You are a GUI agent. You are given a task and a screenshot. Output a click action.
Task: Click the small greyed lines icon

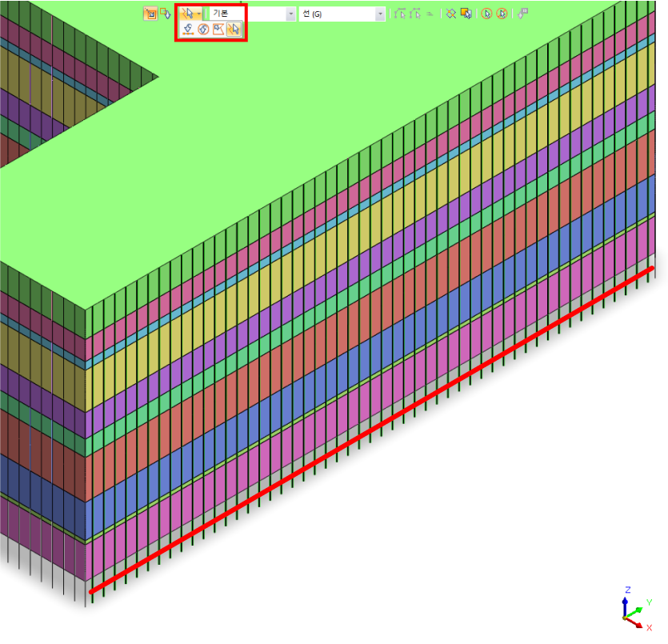(x=430, y=14)
